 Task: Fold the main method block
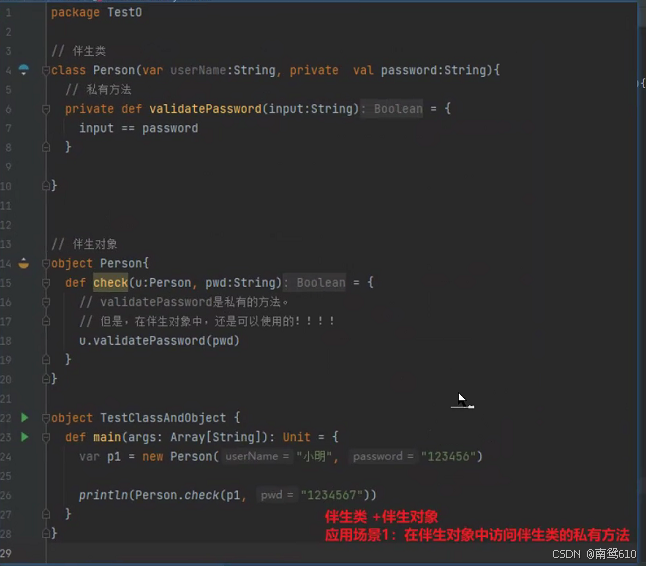(x=46, y=437)
